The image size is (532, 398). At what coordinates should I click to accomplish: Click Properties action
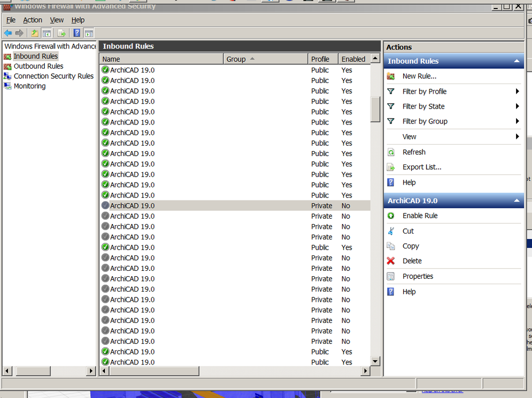[418, 276]
